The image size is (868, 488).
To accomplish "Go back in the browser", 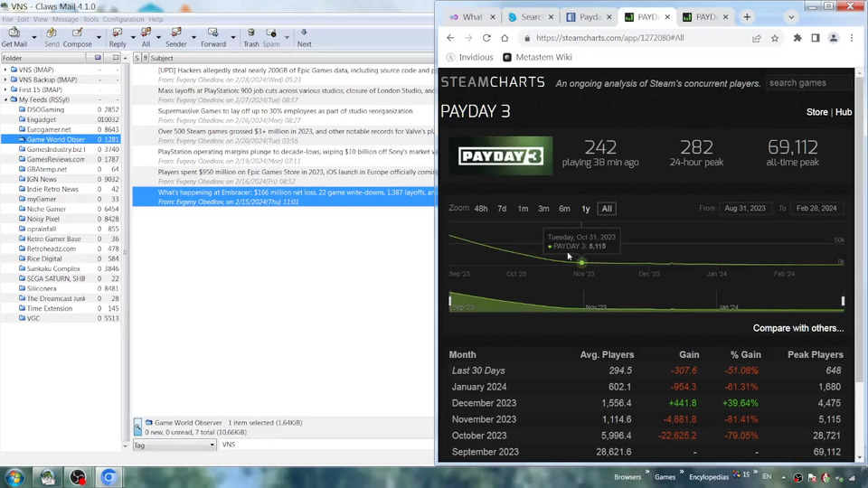I will pos(450,38).
